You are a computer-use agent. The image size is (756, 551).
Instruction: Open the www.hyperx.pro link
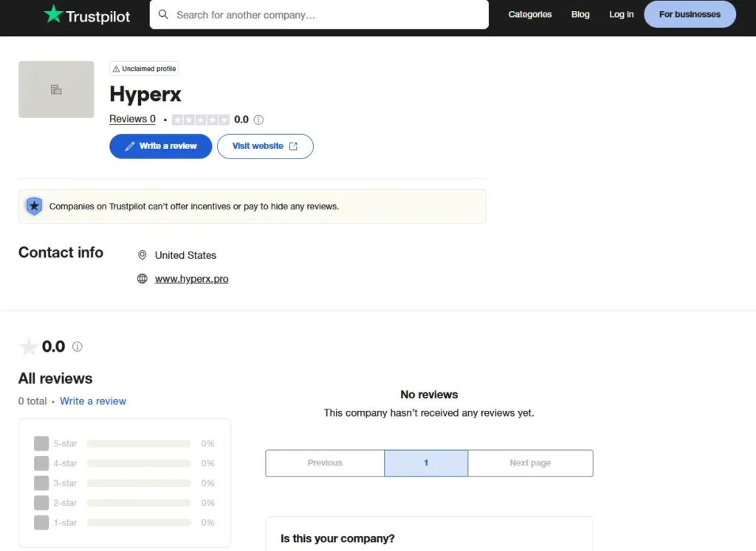[x=191, y=279]
